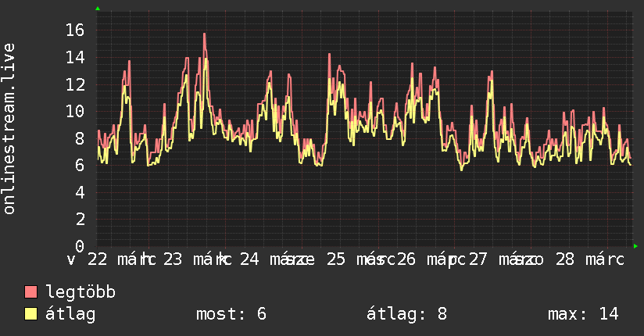Click the y-axis label 14
The height and width of the screenshot is (336, 644).
click(75, 57)
